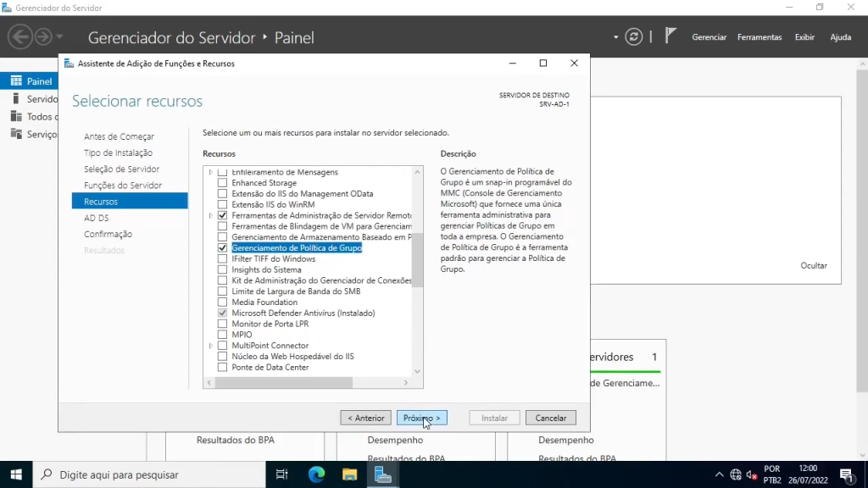Select Kit de Administração do Gerenciador row

tap(321, 280)
